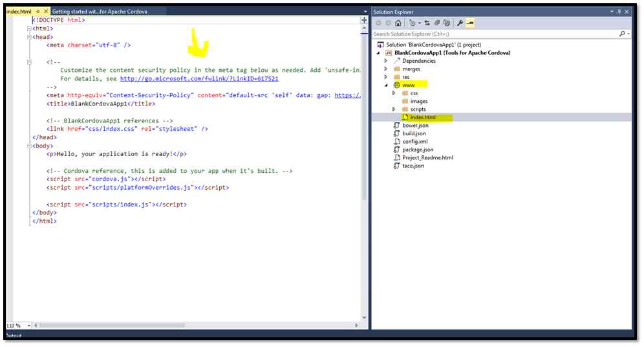Close the index.html editor tab

coord(45,12)
